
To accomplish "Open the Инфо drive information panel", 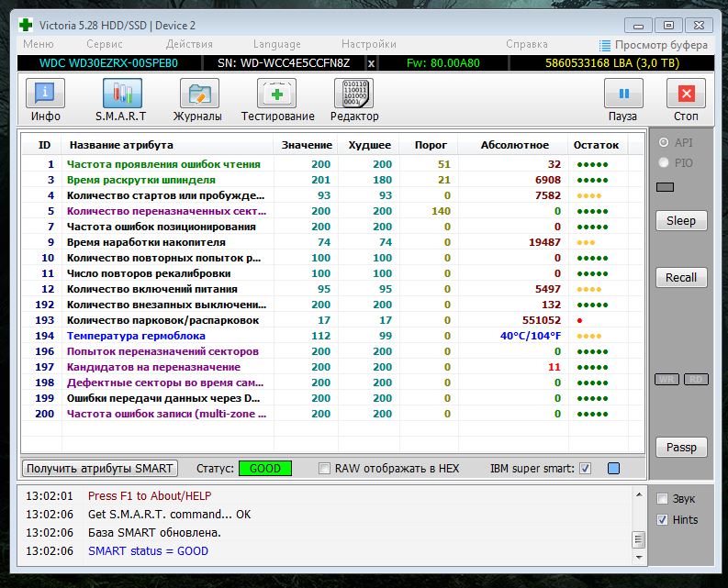I will [45, 94].
